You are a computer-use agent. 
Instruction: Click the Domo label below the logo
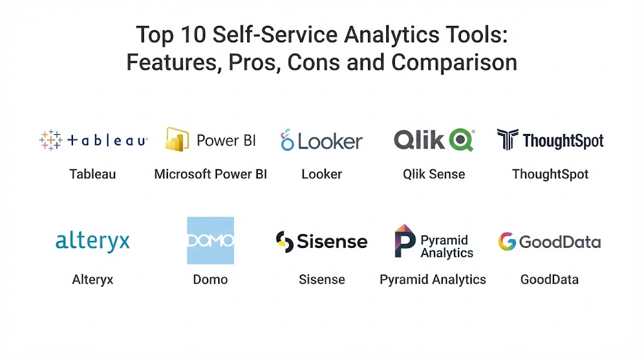(210, 280)
